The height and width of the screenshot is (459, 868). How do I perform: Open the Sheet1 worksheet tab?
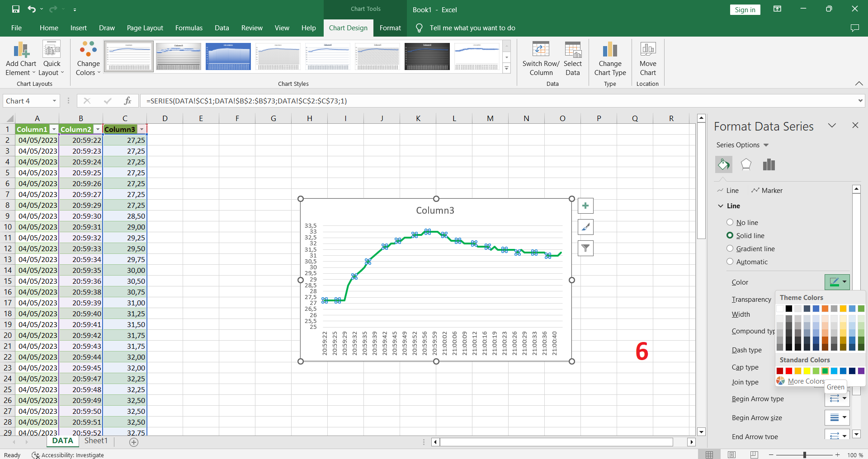(96, 441)
